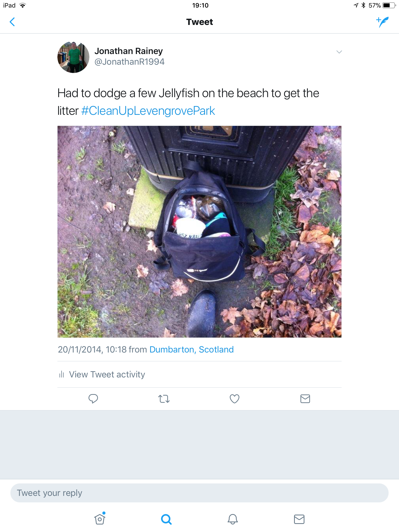The width and height of the screenshot is (399, 532).
Task: Switch to the Home tab
Action: click(100, 519)
